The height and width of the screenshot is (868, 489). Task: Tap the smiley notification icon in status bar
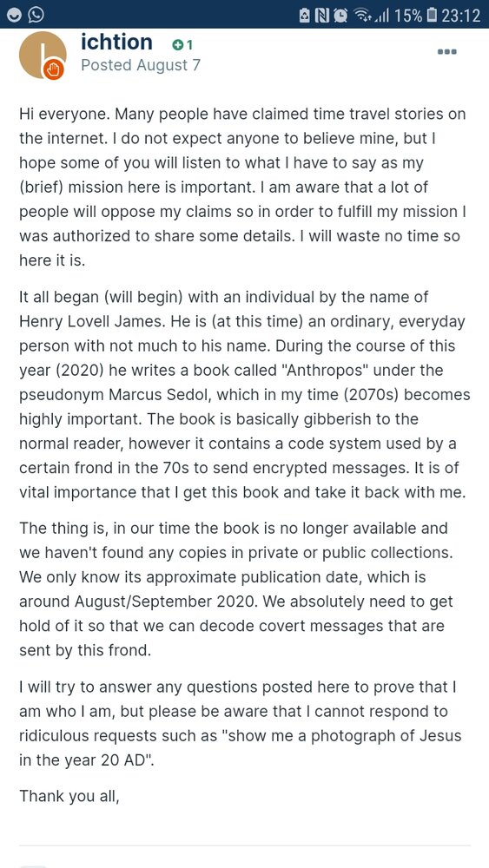pos(16,15)
